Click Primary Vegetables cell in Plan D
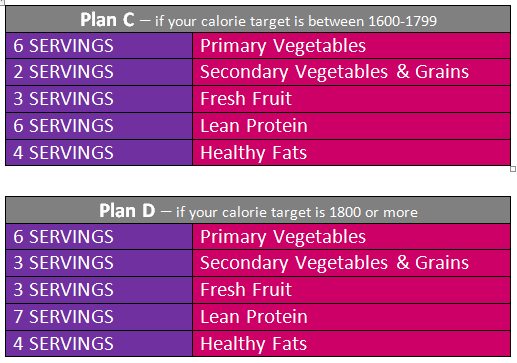Screen dimensions: 517x363 351,237
